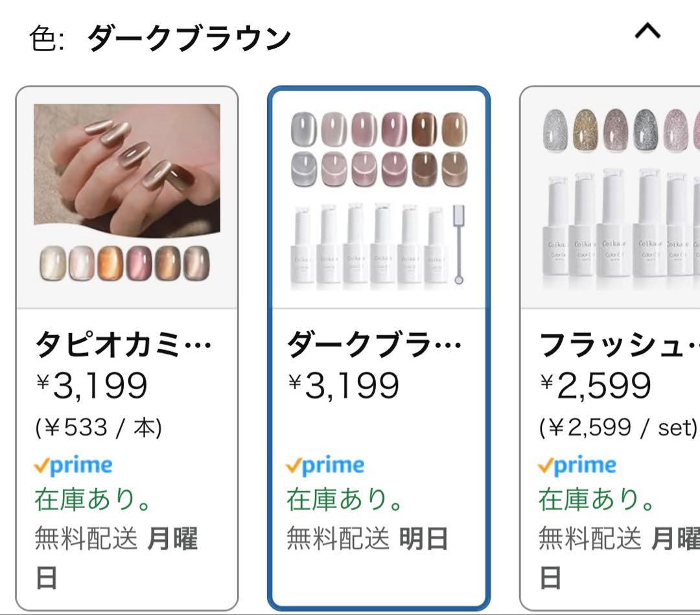Keep the ダークブラウン variant selected by clicking it
700x615 pixels.
[379, 343]
